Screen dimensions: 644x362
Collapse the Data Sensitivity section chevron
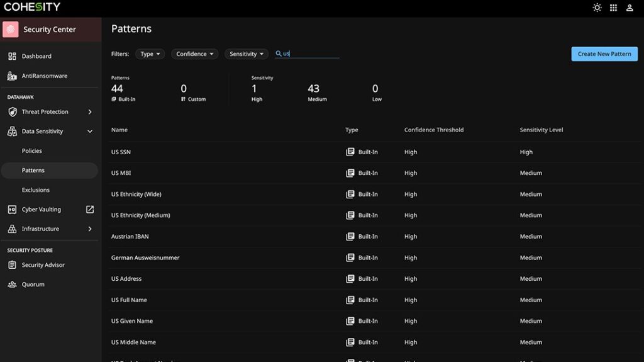point(90,132)
